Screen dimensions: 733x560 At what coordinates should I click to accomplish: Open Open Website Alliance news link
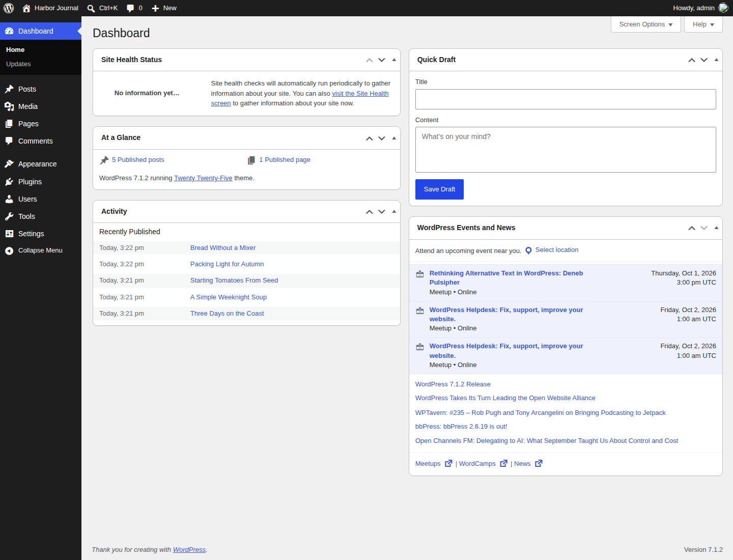click(x=505, y=398)
